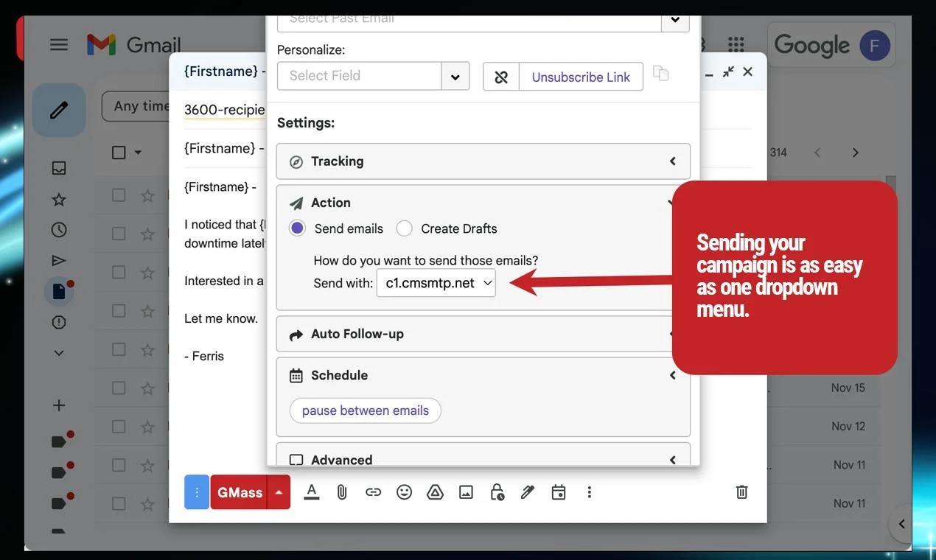Viewport: 936px width, 560px height.
Task: Click the Gmail logo
Action: click(133, 45)
